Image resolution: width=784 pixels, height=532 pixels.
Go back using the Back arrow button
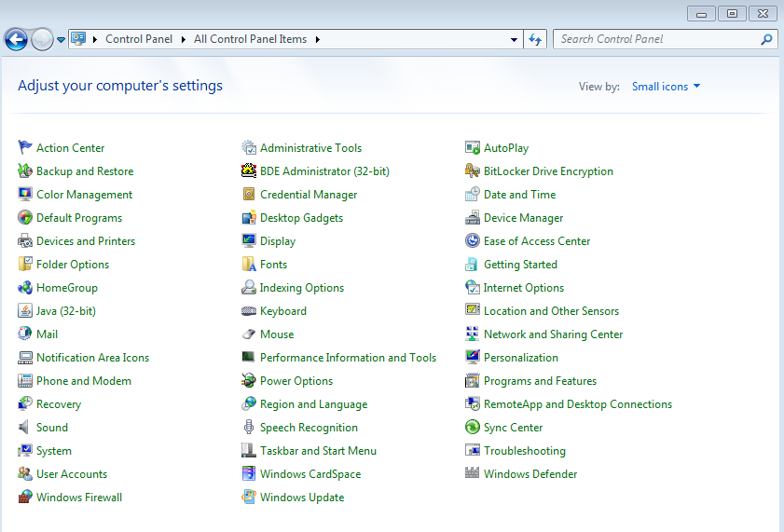point(16,39)
